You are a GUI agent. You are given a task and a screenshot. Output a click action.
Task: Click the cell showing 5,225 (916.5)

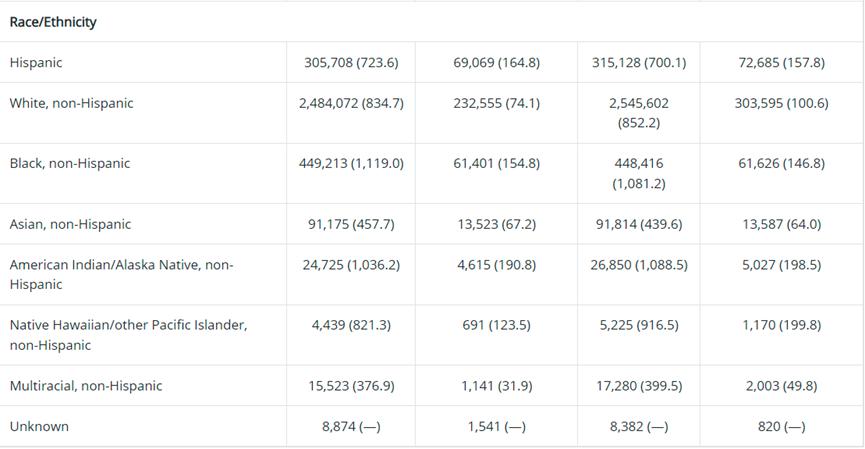[x=638, y=325]
